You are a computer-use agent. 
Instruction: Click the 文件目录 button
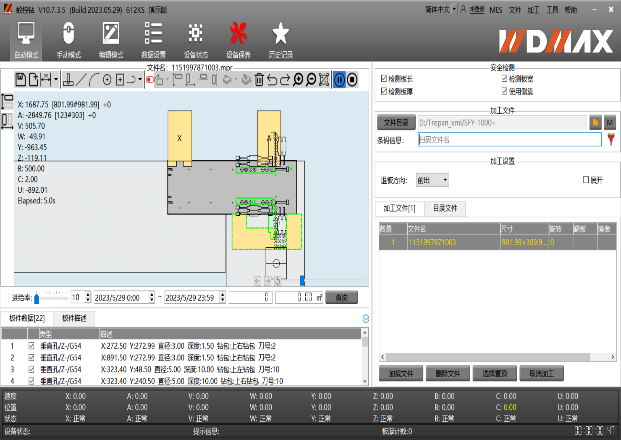coord(397,121)
